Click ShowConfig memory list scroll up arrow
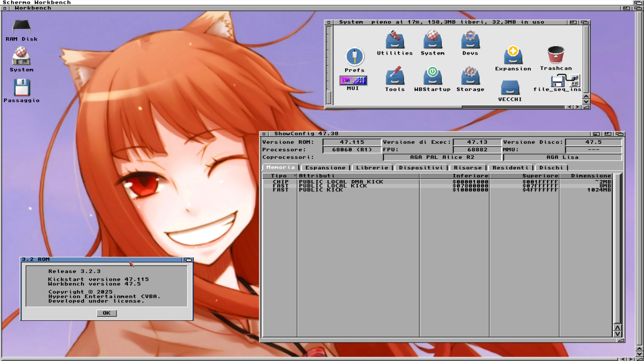 (618, 327)
